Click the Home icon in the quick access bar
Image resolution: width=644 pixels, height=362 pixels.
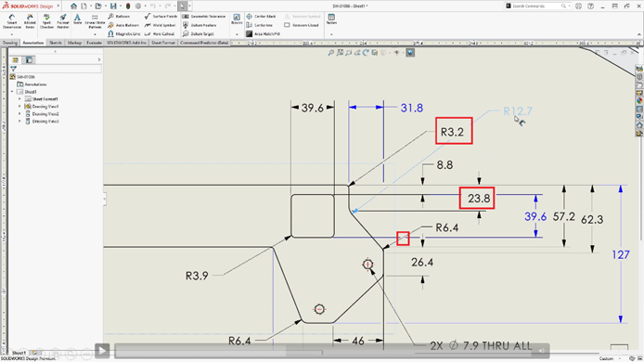coord(73,6)
